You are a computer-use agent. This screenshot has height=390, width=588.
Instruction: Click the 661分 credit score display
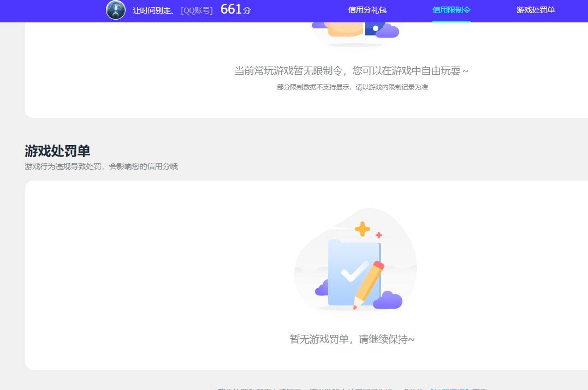coord(235,9)
